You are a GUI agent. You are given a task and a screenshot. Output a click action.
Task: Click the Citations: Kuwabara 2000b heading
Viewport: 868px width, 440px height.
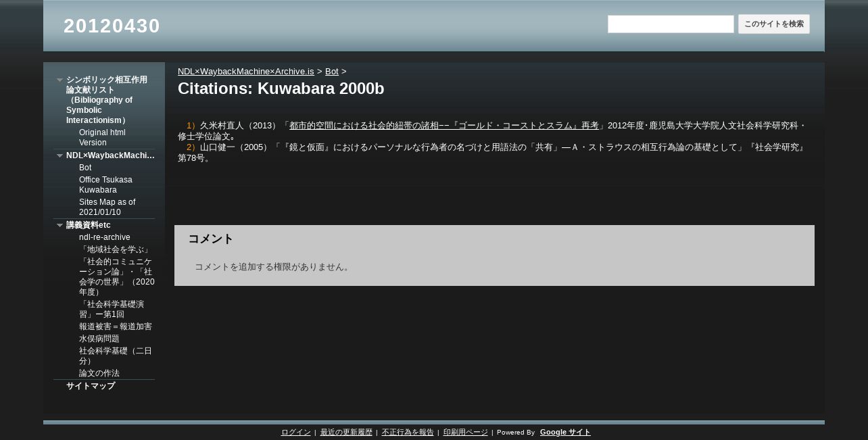click(281, 89)
